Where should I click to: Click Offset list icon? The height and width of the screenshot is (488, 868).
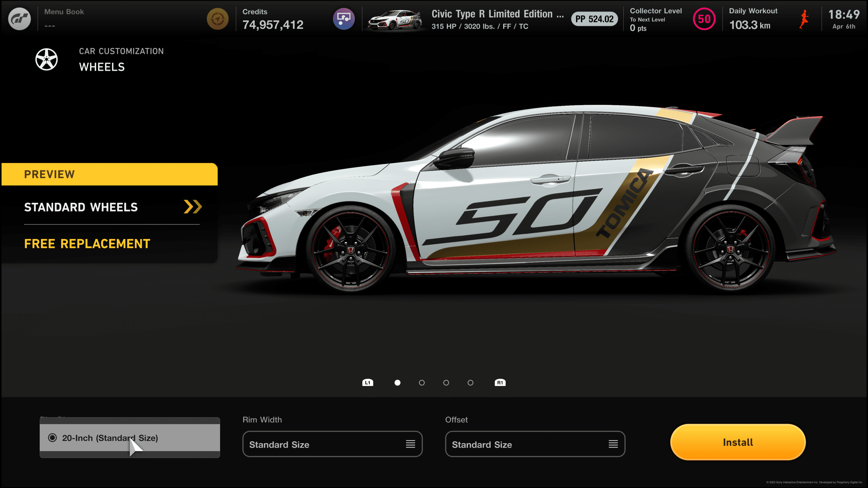click(x=613, y=444)
